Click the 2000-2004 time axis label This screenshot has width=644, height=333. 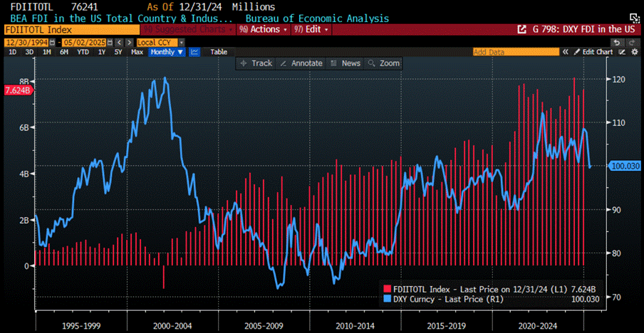172,326
